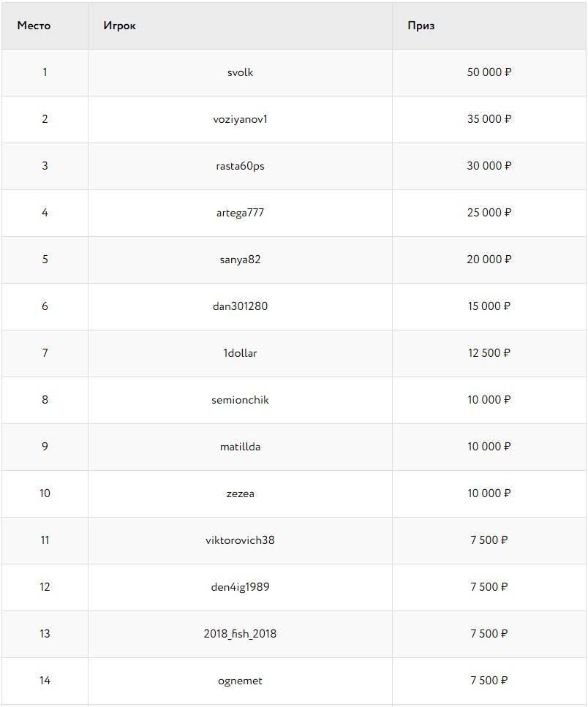Select the artega777 player name
This screenshot has width=588, height=707.
[240, 213]
